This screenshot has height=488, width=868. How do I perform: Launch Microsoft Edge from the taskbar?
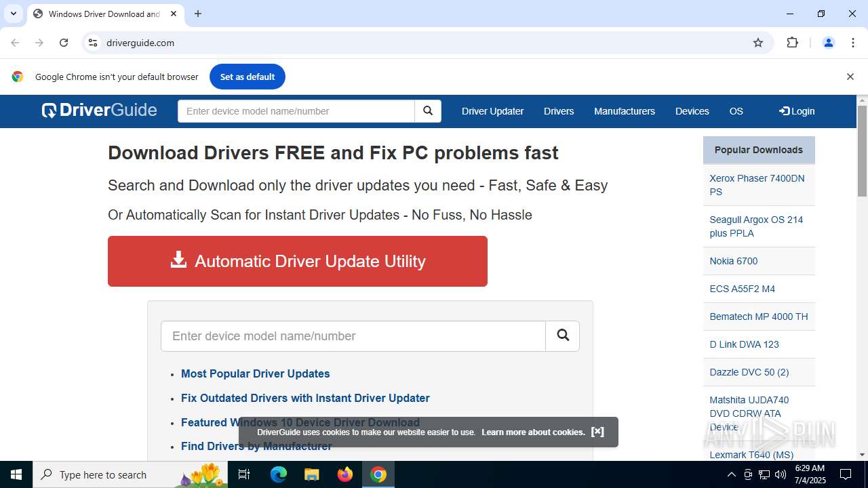click(279, 474)
